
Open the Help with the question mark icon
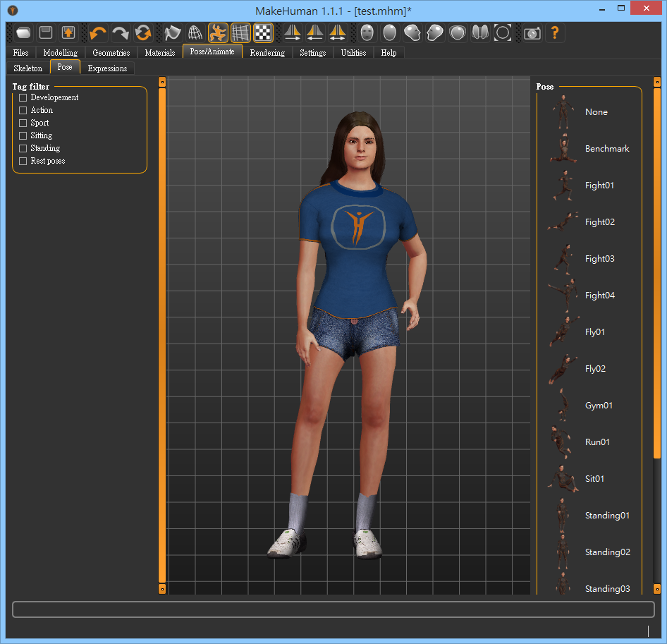(555, 32)
